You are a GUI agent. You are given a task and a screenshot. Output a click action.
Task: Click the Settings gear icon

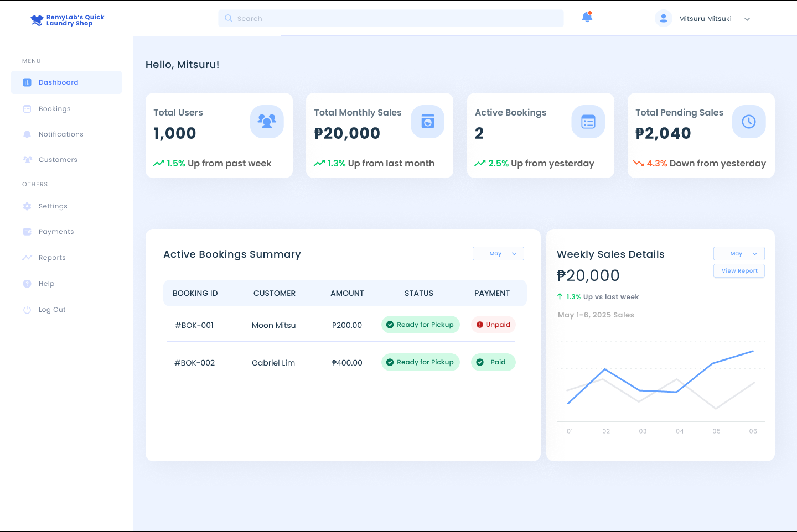pyautogui.click(x=28, y=206)
